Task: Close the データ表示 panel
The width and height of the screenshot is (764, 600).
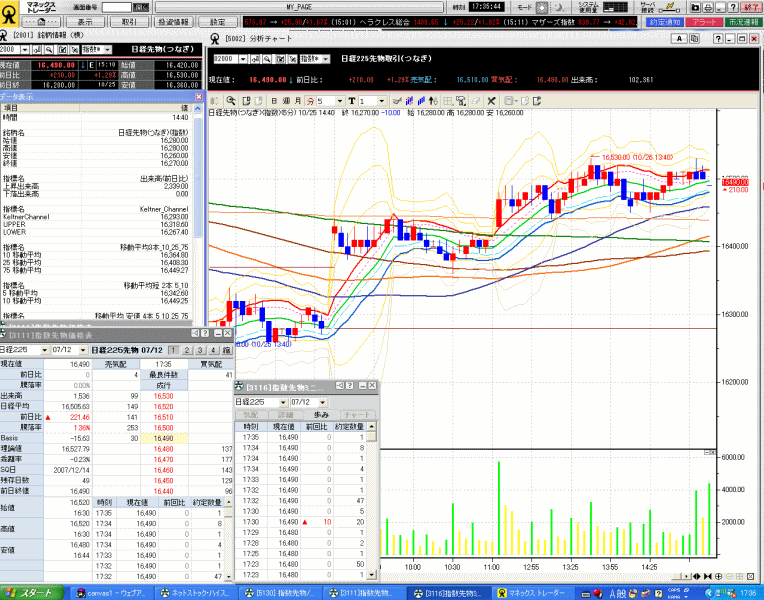Action: point(198,97)
